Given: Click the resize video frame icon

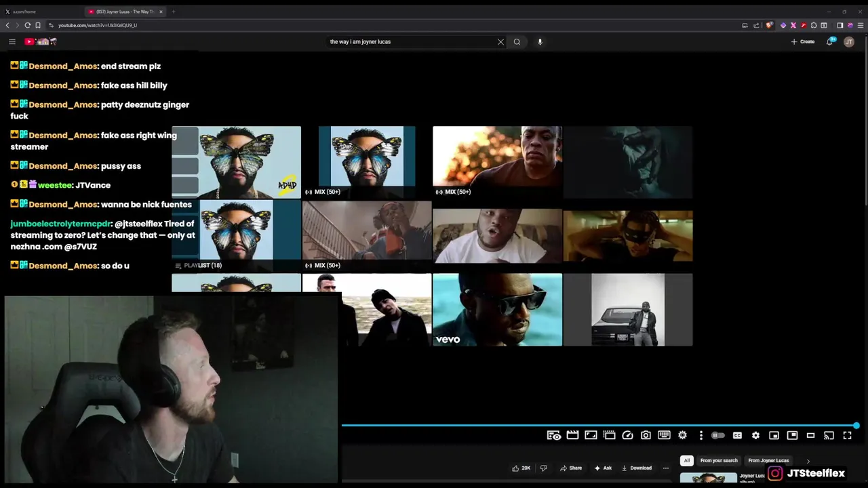Looking at the screenshot, I should click(x=591, y=435).
